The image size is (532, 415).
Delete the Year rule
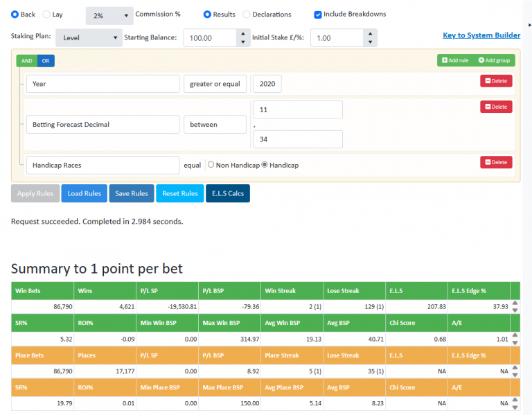coord(496,81)
